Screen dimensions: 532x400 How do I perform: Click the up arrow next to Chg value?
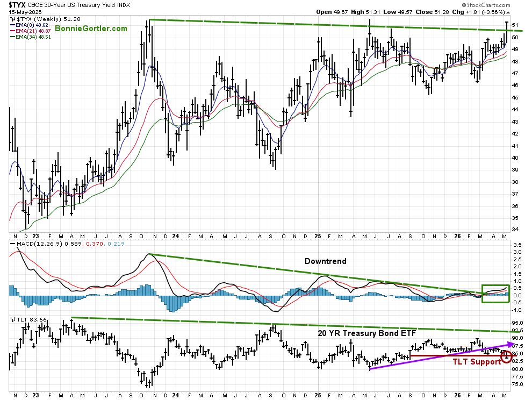click(508, 12)
